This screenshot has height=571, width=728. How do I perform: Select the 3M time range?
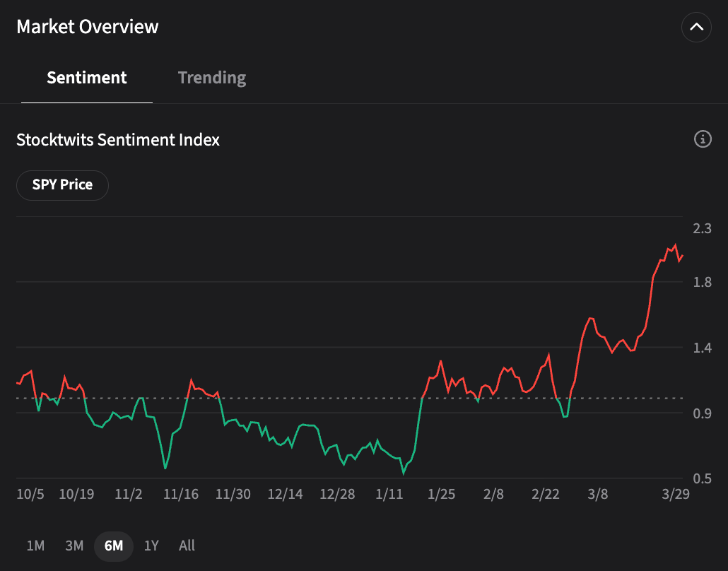coord(74,546)
